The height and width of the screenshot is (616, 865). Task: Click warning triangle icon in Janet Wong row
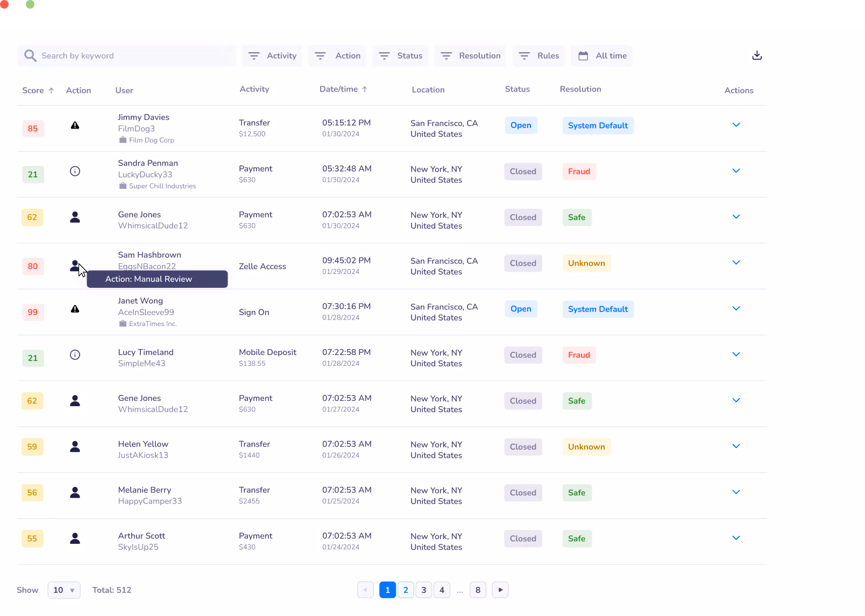coord(75,309)
